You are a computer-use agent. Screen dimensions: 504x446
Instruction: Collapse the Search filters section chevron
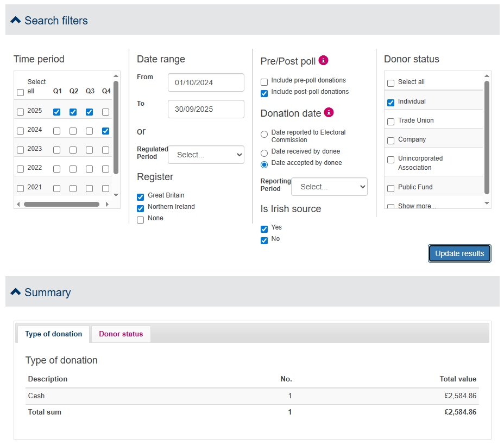(x=16, y=20)
